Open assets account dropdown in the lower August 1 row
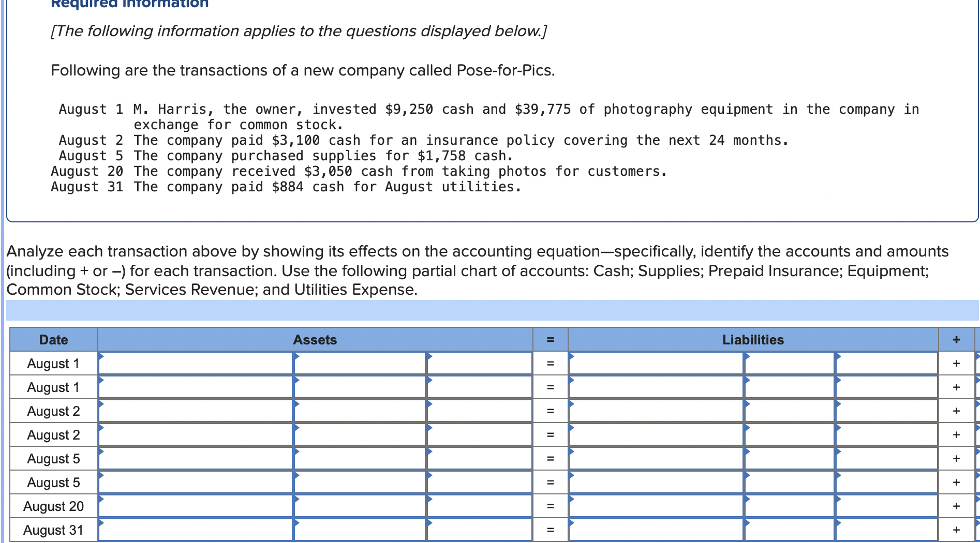 point(196,387)
